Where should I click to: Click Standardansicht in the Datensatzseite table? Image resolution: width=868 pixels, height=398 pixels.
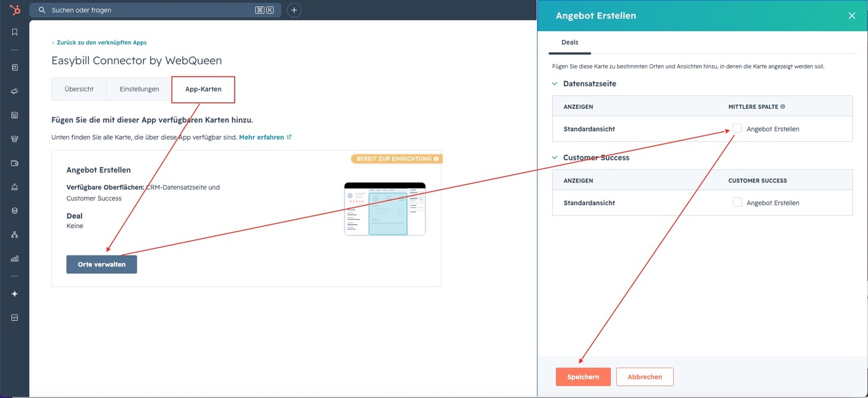pos(589,129)
